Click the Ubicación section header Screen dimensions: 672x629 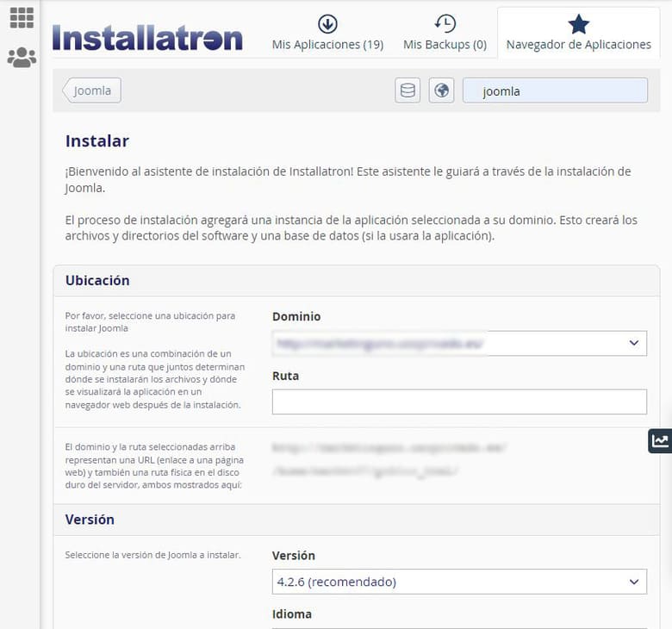click(357, 281)
